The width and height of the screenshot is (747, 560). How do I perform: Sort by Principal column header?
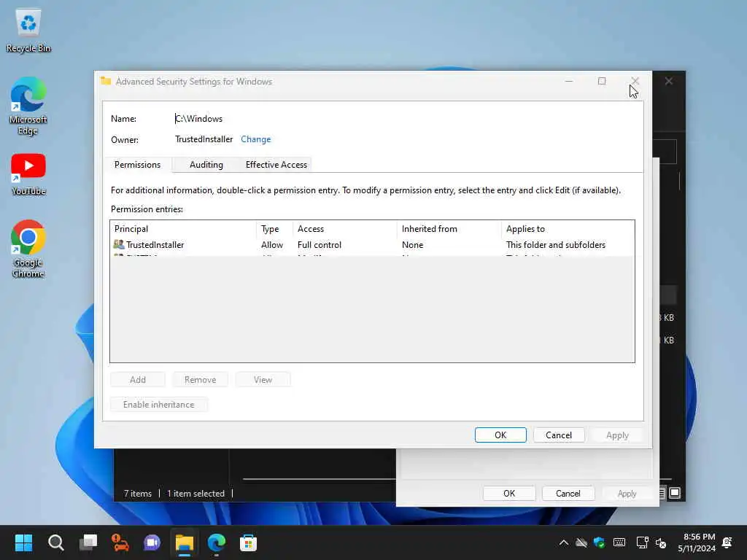click(183, 229)
